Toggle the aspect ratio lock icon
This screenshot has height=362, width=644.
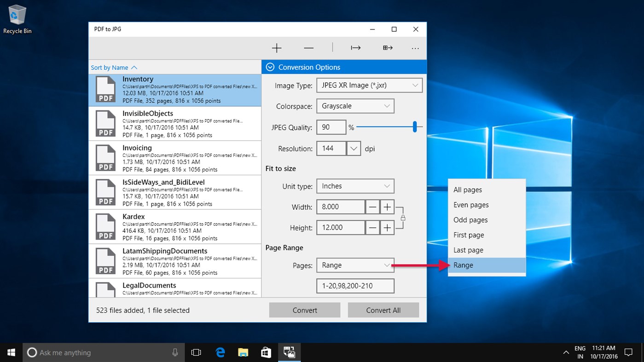pos(403,218)
